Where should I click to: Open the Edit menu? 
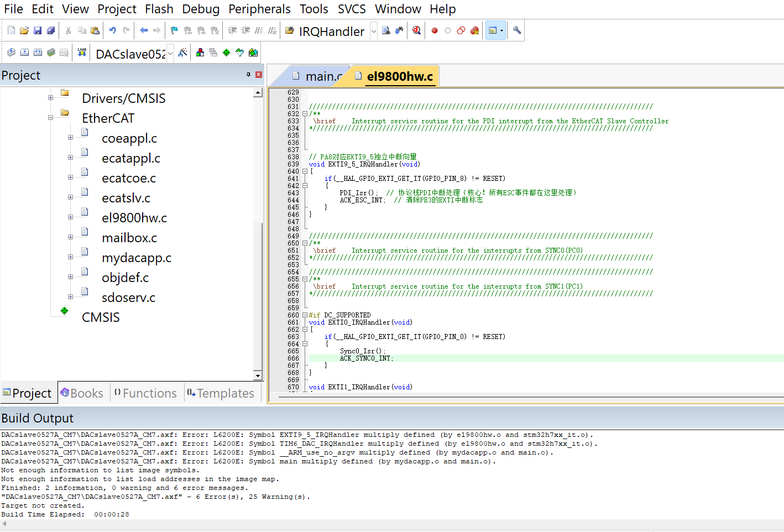point(43,9)
